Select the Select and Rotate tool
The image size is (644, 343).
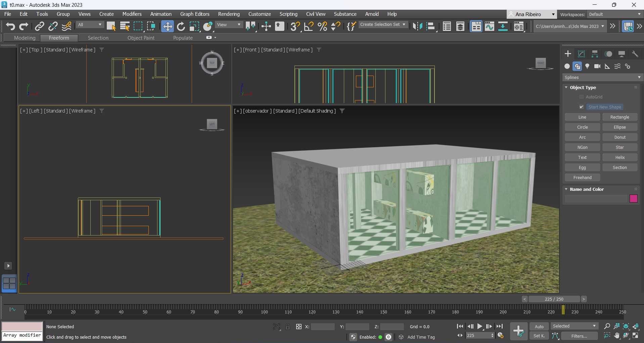coord(181,26)
